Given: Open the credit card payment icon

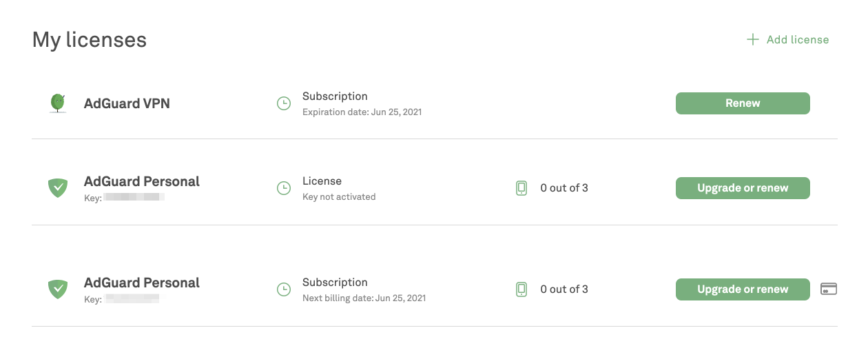Looking at the screenshot, I should [x=829, y=289].
